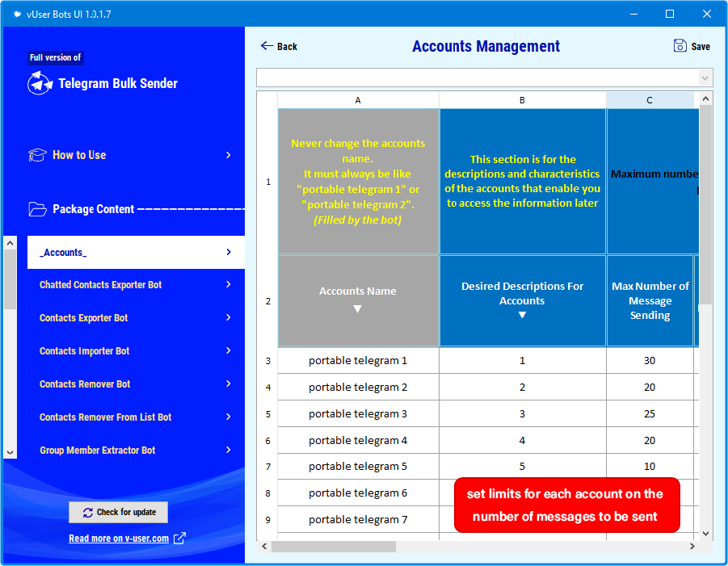The width and height of the screenshot is (728, 566).
Task: Select description cell for portable telegram 2
Action: (522, 388)
